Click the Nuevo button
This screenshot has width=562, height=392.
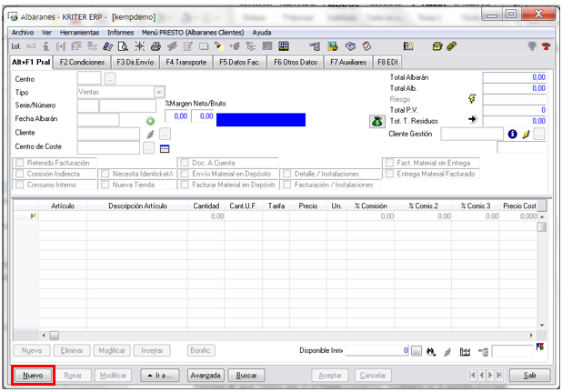pyautogui.click(x=33, y=376)
